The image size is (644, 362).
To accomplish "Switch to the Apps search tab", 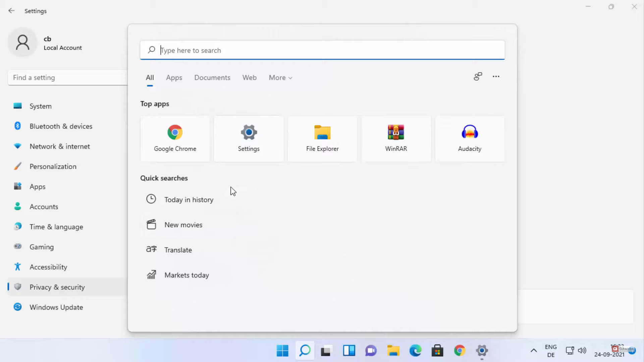I will click(x=174, y=78).
